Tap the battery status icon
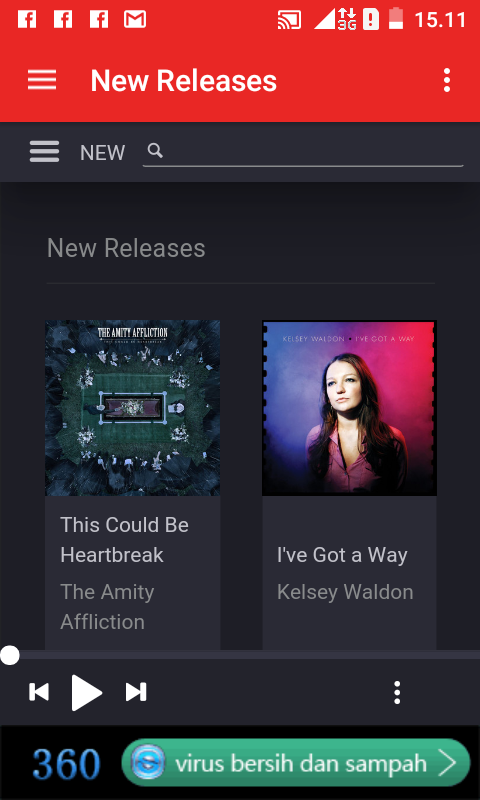This screenshot has height=800, width=480. tap(396, 19)
